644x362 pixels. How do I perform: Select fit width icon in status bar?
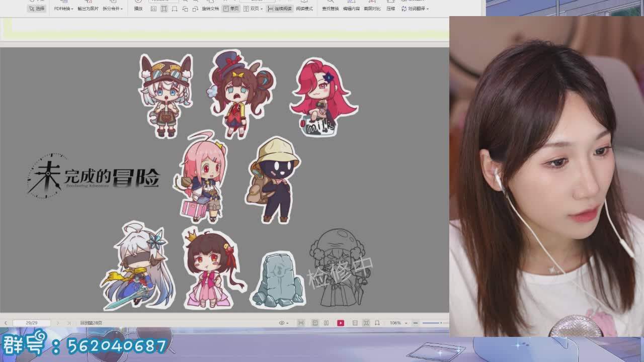pyautogui.click(x=377, y=323)
